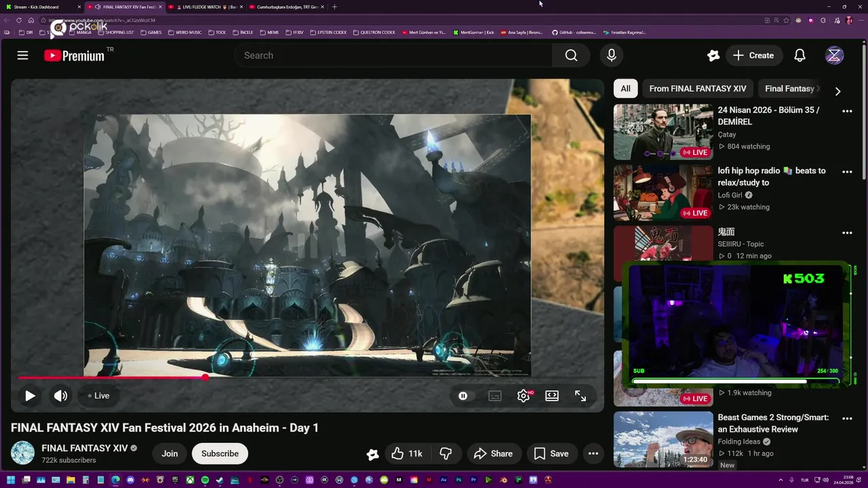Open the DEMİREL Bölüm 35 thumbnail
Screen dimensions: 868x488
click(663, 131)
